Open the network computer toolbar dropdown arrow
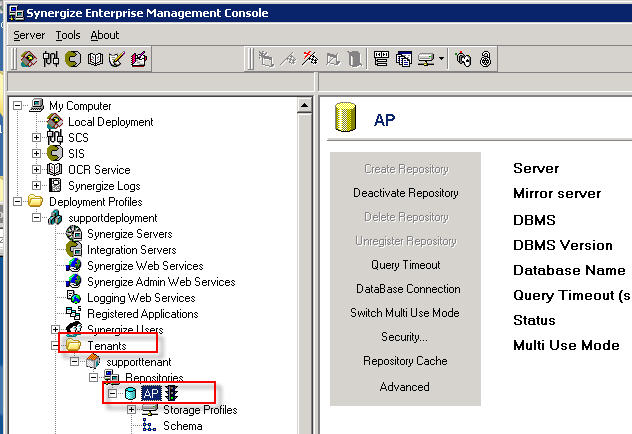 [441, 59]
